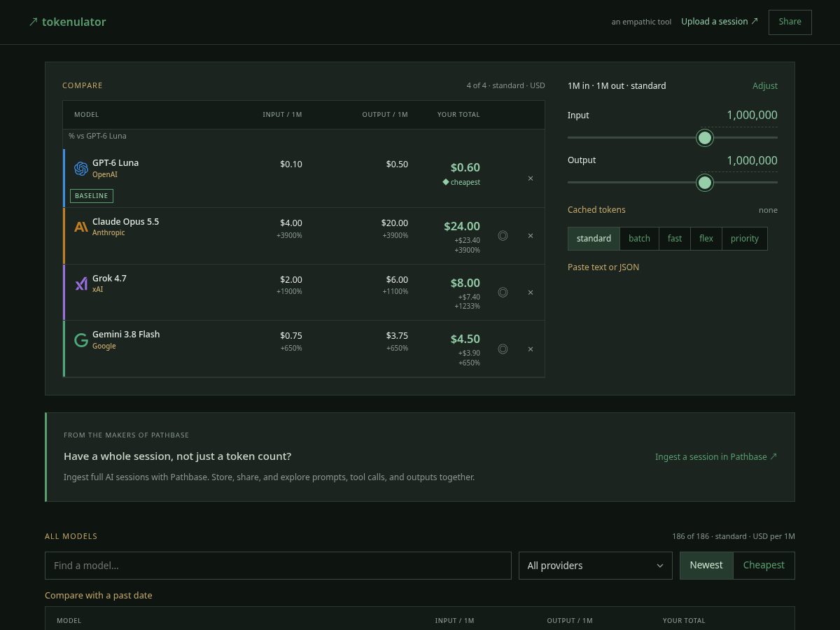This screenshot has height=630, width=840.
Task: Open the All providers dropdown
Action: tap(595, 566)
